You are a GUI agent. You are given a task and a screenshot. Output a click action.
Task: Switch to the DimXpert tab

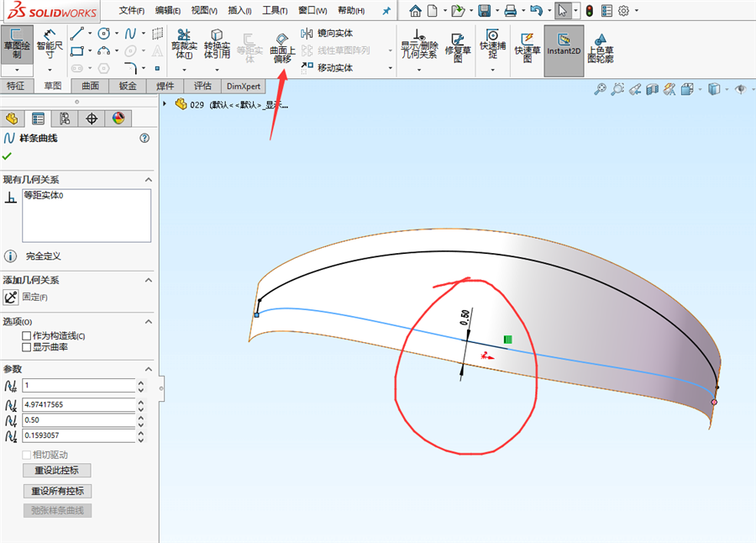tap(244, 86)
